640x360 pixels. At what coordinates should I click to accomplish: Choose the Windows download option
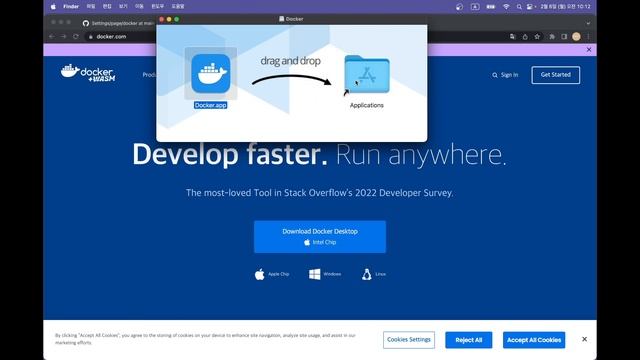pos(325,274)
